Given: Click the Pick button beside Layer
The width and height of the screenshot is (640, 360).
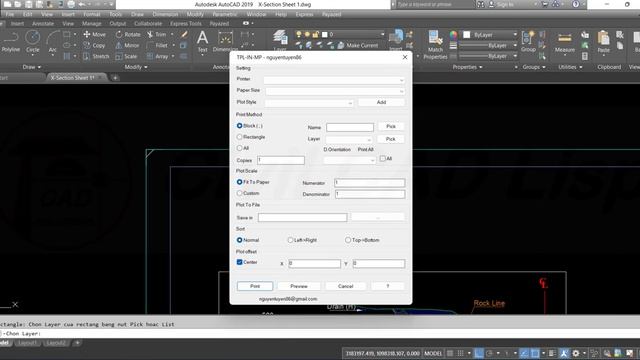Looking at the screenshot, I should tap(391, 139).
